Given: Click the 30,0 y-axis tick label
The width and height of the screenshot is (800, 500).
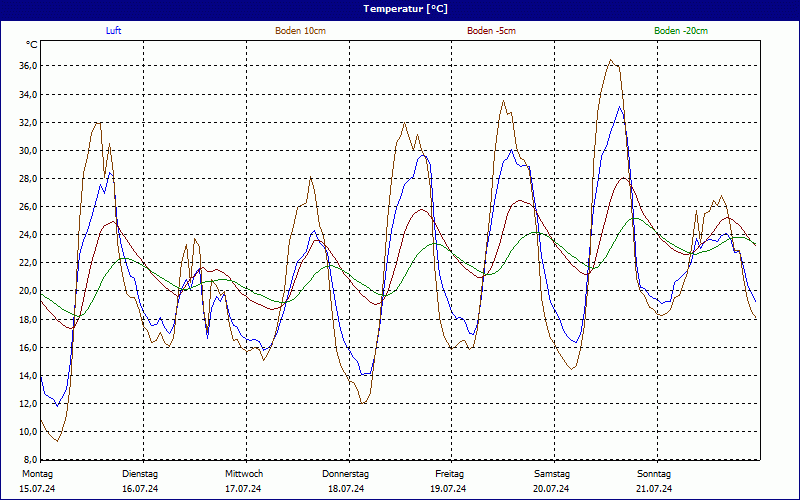Looking at the screenshot, I should pyautogui.click(x=28, y=151).
